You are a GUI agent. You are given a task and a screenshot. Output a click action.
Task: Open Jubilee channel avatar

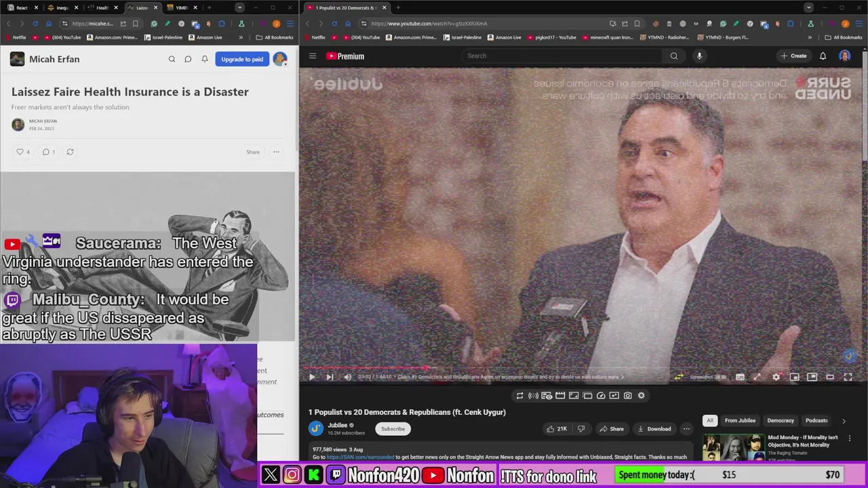316,428
